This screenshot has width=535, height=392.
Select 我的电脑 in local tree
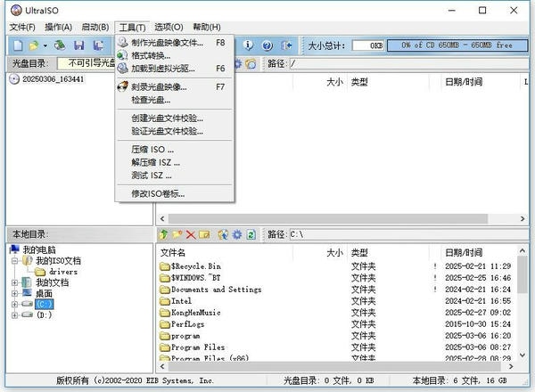(x=39, y=249)
